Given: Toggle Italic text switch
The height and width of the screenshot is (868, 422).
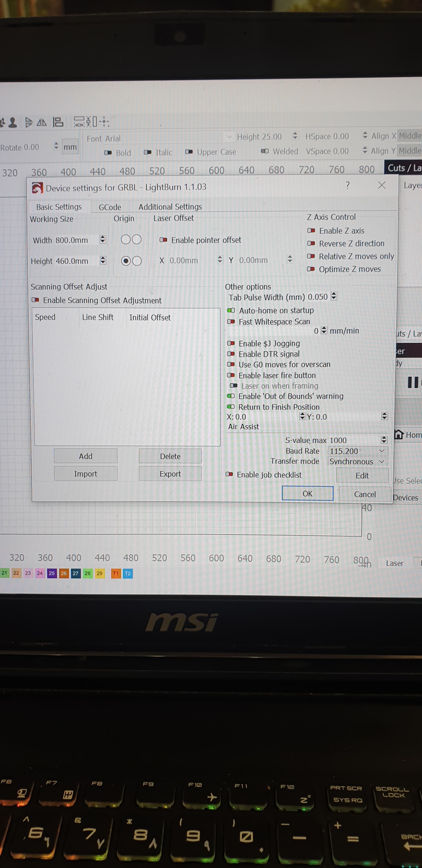Looking at the screenshot, I should click(148, 152).
